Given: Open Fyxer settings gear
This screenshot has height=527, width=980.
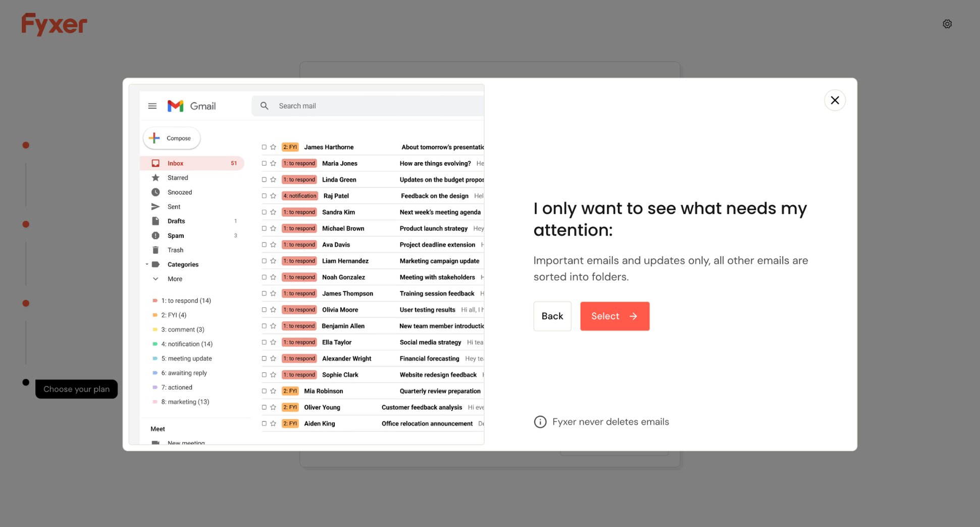Looking at the screenshot, I should coord(947,23).
